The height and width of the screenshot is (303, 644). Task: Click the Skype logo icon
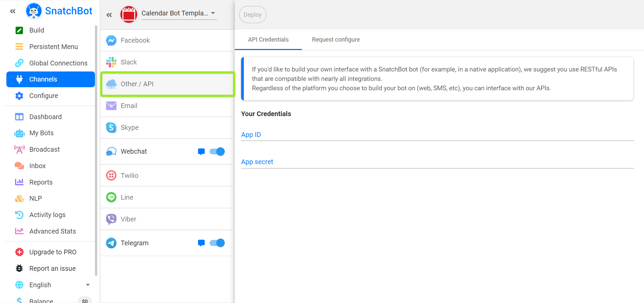(x=111, y=128)
